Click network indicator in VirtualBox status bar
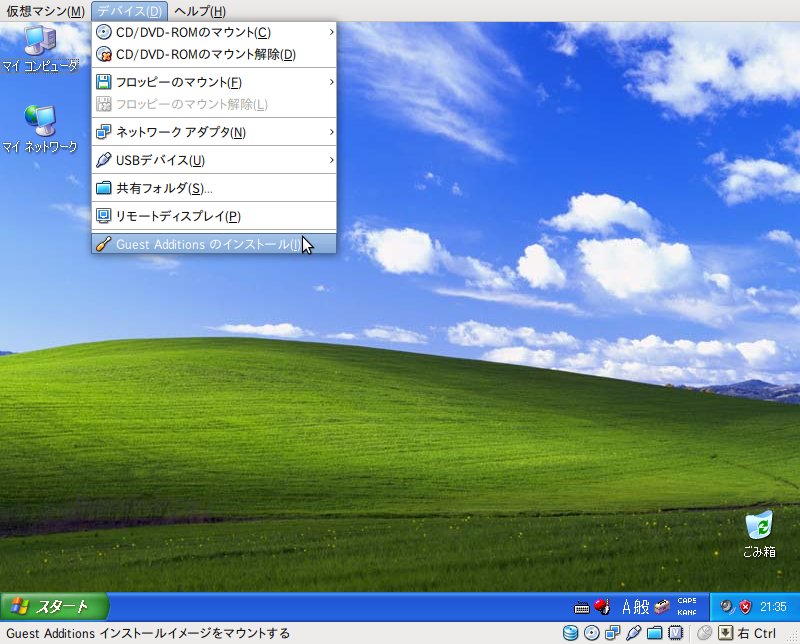800x644 pixels. tap(612, 633)
